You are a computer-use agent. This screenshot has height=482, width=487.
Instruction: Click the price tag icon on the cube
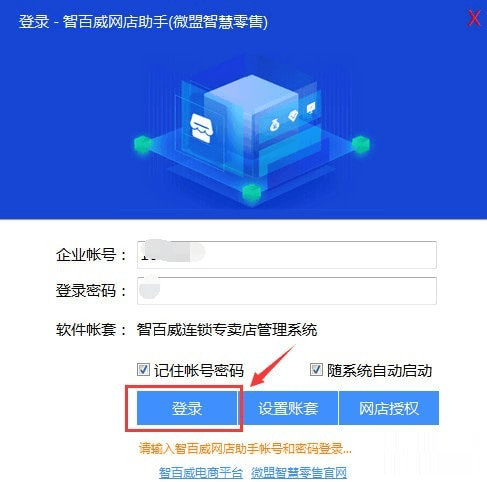click(x=293, y=115)
